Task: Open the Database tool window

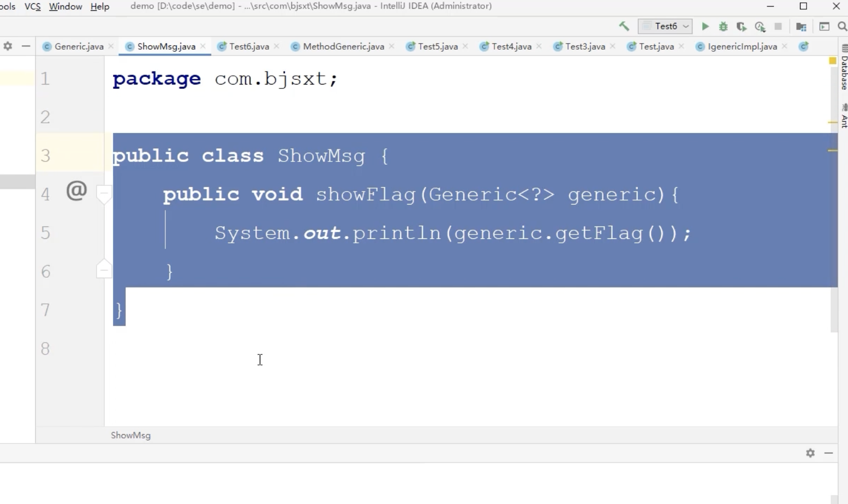Action: pyautogui.click(x=844, y=68)
